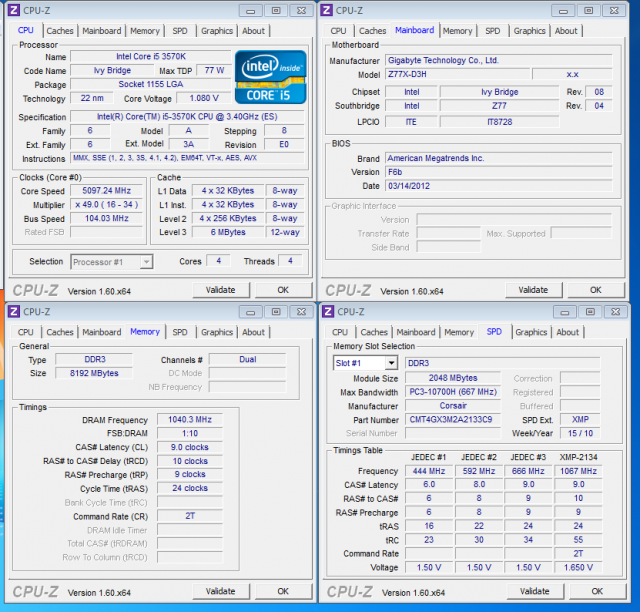Click CPU-Z app icon in SPD window title bar

(x=328, y=312)
